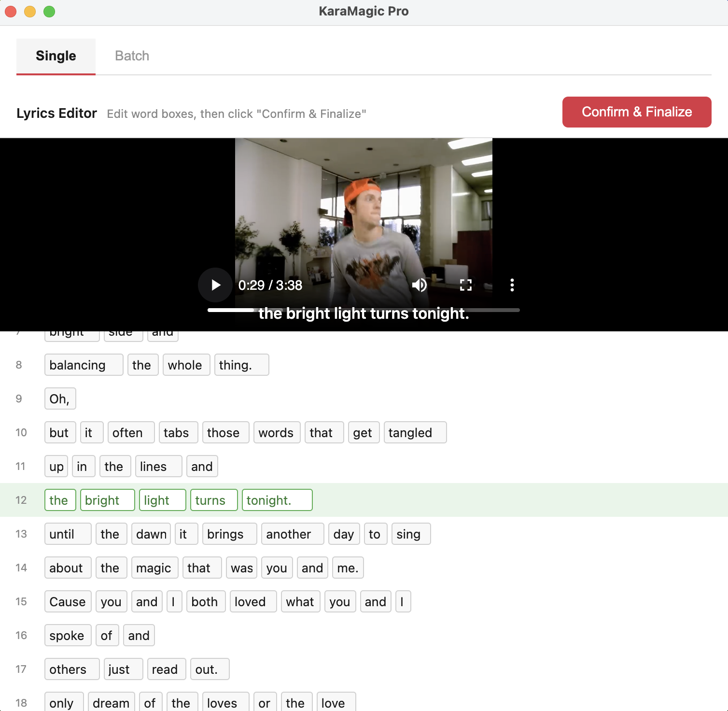Select line number 15 row marker
This screenshot has width=728, height=711.
point(21,602)
